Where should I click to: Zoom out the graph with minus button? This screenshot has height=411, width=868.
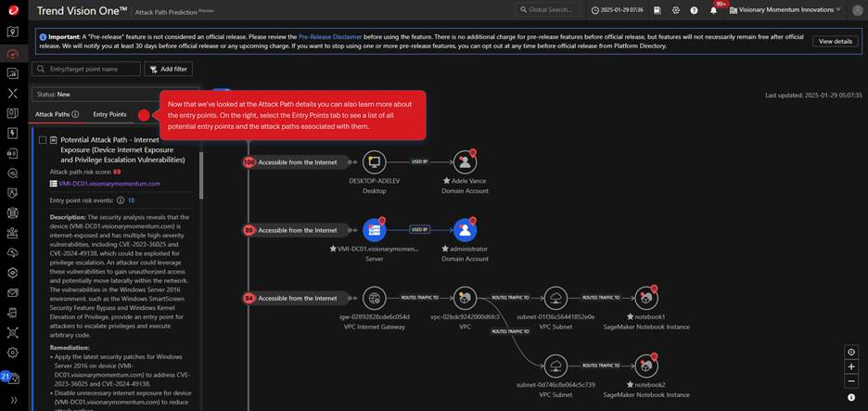tap(851, 381)
